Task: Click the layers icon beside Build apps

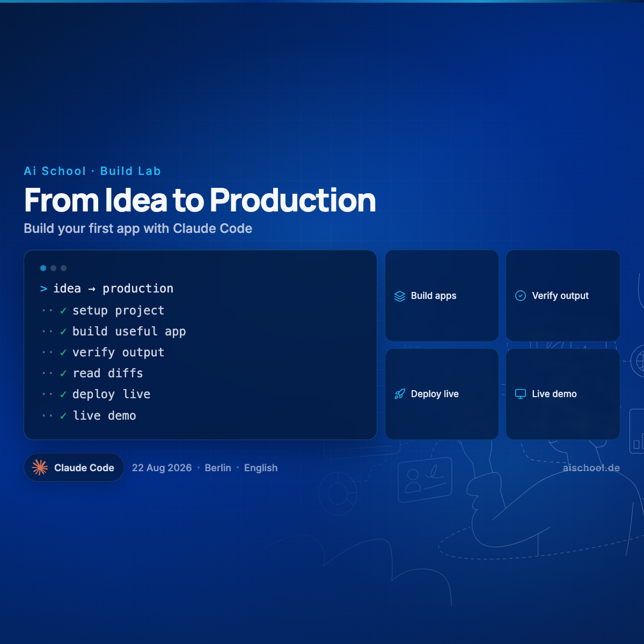Action: (x=400, y=296)
